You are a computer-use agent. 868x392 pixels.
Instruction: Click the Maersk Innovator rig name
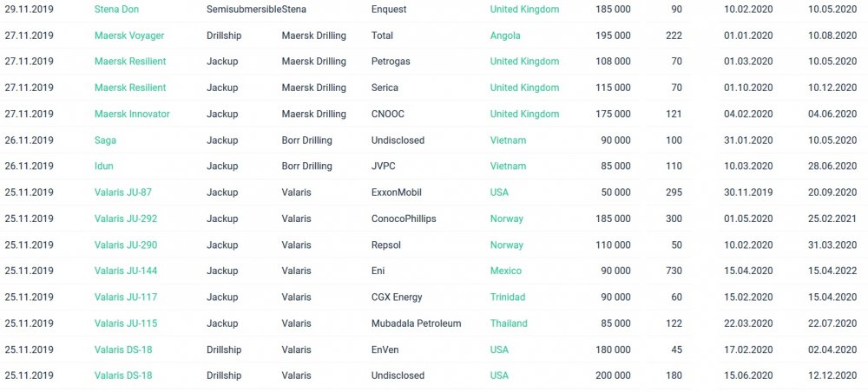pos(132,114)
